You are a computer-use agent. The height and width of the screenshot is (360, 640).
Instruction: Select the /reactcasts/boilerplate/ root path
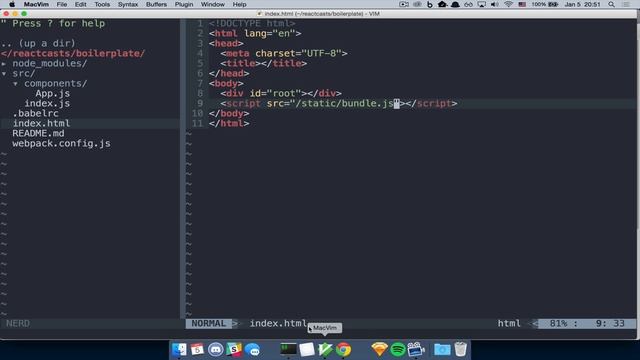pos(73,53)
